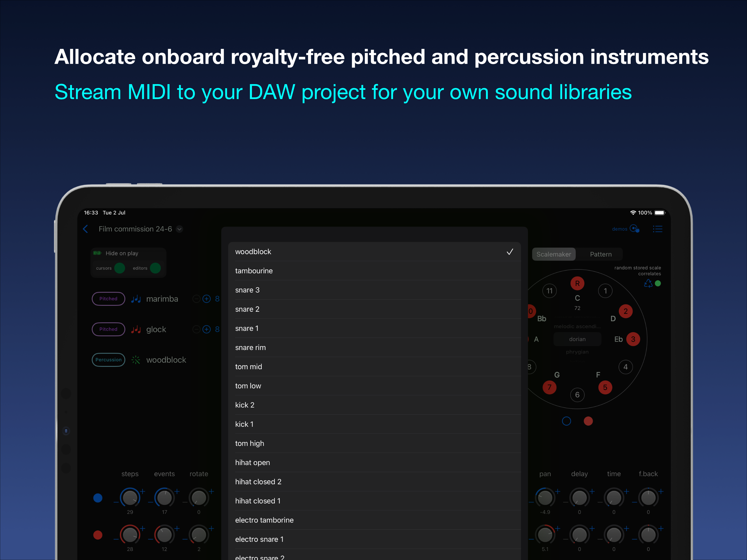The width and height of the screenshot is (747, 560).
Task: Toggle the green random scale indicator
Action: click(x=658, y=283)
